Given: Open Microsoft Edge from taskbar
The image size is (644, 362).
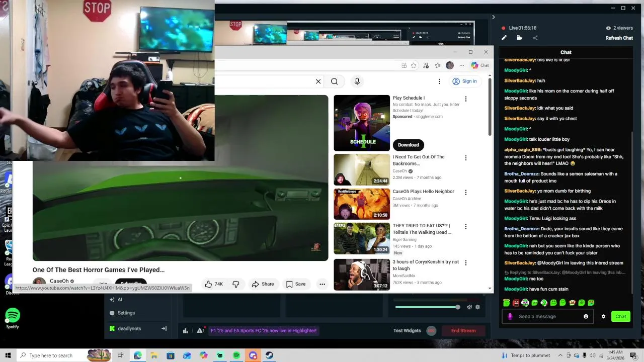Looking at the screenshot, I should point(137,355).
